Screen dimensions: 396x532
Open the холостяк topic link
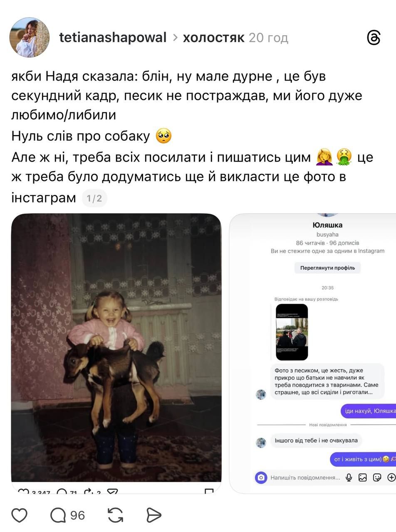point(213,37)
